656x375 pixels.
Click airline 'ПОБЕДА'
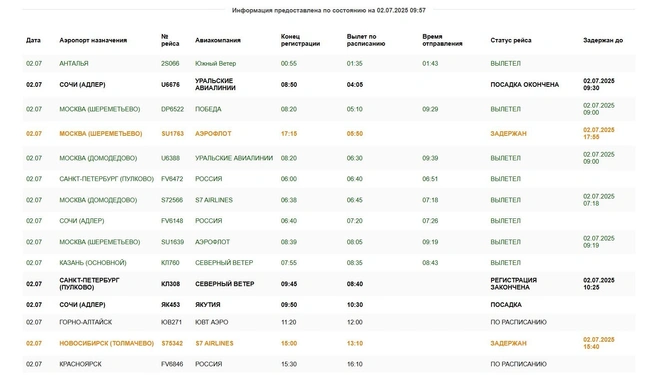tap(208, 109)
